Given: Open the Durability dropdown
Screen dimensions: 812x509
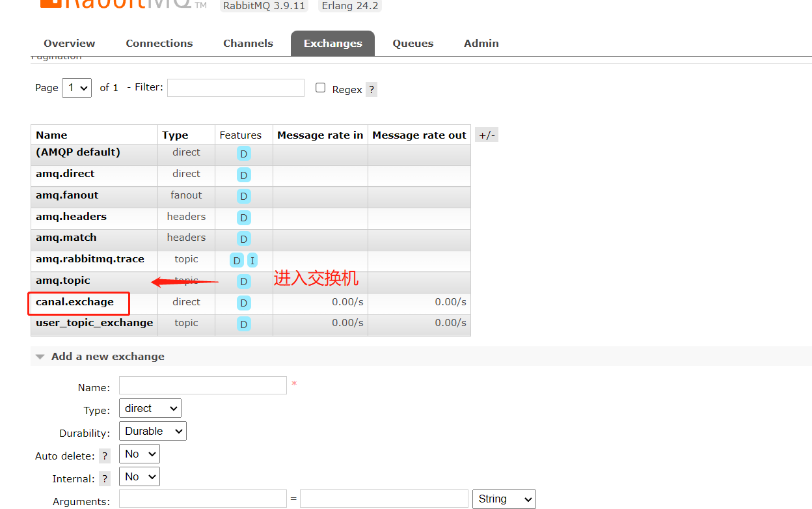Looking at the screenshot, I should click(153, 431).
